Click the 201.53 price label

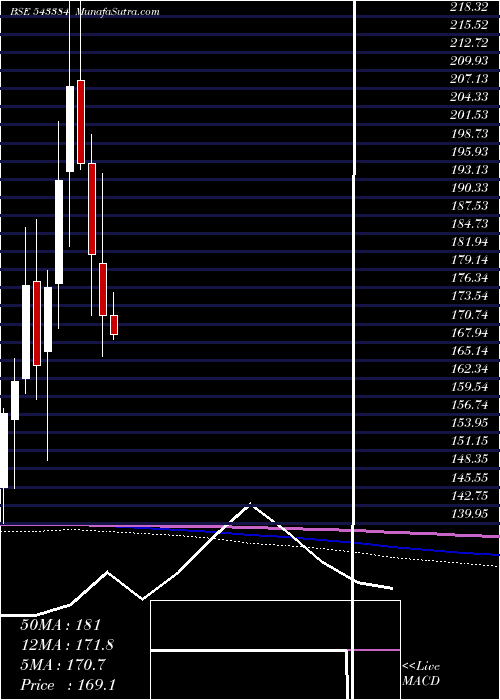tap(469, 115)
